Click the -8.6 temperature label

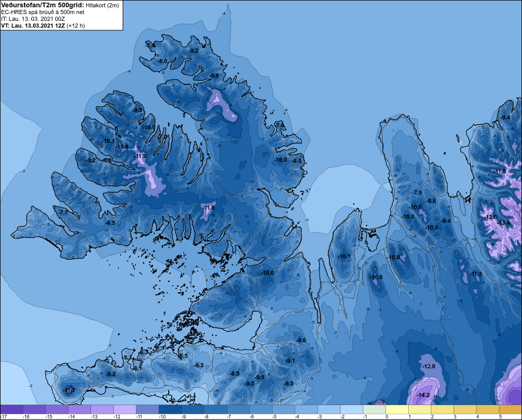[x=301, y=340]
